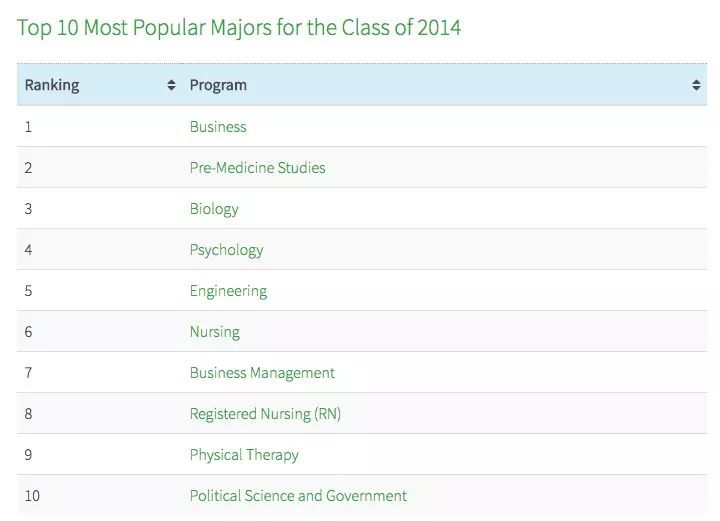Image resolution: width=720 pixels, height=521 pixels.
Task: Open Political Science and Government link
Action: coord(298,496)
